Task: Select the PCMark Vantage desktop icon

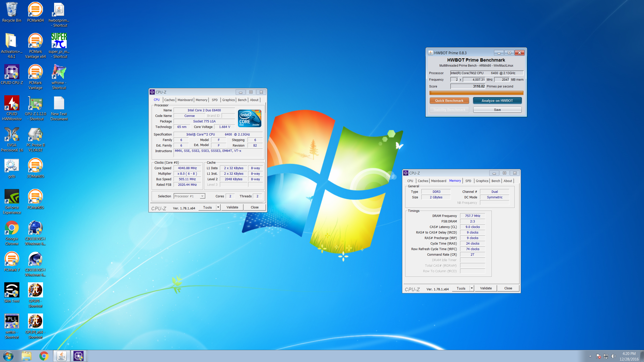Action: 35,77
